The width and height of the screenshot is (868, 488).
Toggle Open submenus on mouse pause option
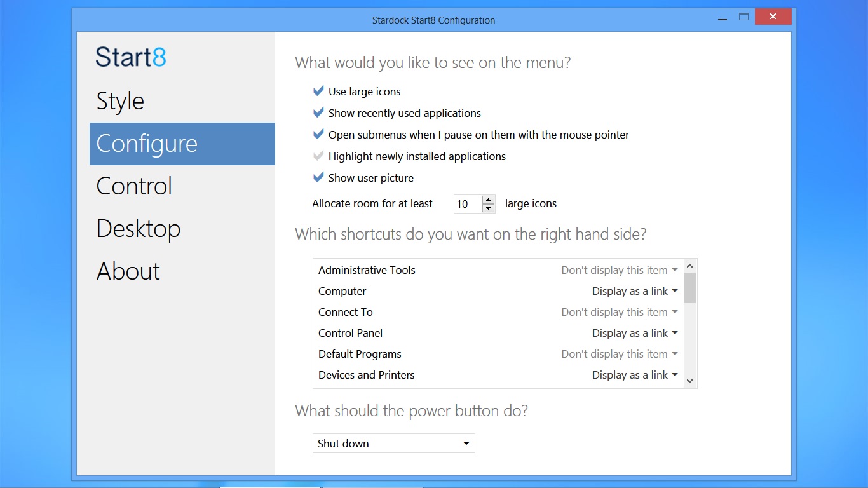click(x=319, y=135)
